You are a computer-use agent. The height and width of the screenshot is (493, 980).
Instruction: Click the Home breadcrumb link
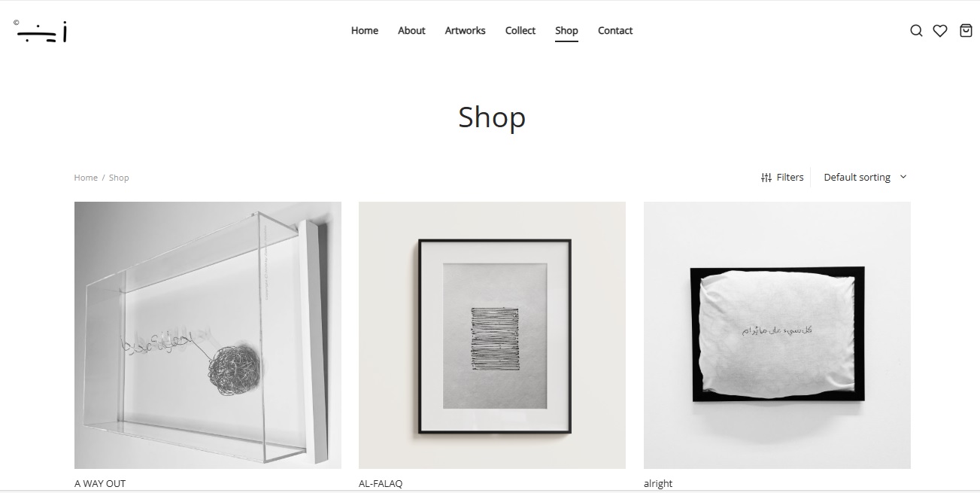86,178
